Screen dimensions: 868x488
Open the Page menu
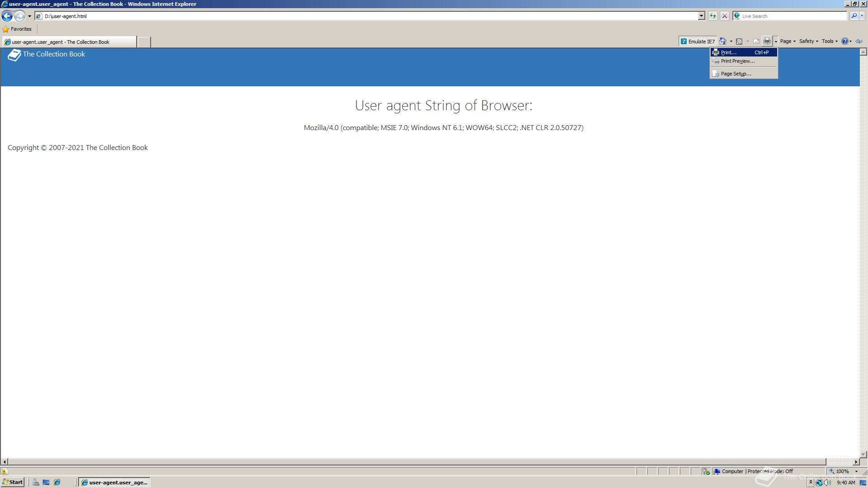[x=788, y=41]
